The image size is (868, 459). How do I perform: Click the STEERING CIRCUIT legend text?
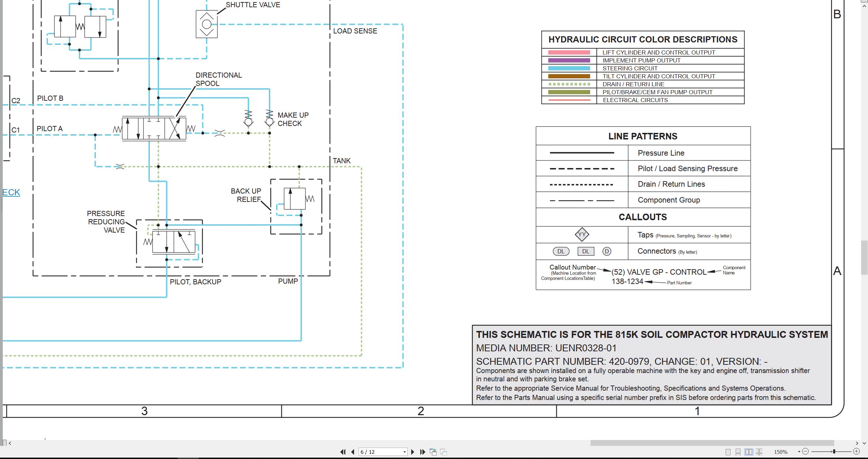point(630,68)
